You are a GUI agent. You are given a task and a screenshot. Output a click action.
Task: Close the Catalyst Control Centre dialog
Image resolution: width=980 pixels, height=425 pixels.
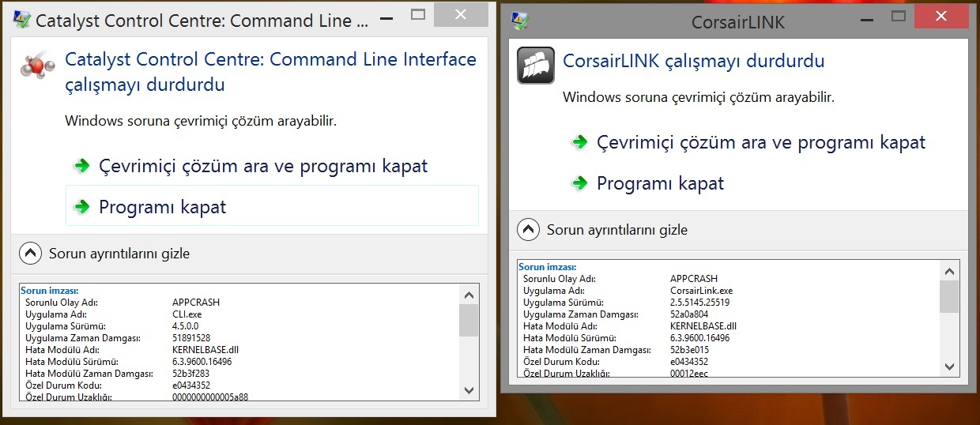pos(461,15)
